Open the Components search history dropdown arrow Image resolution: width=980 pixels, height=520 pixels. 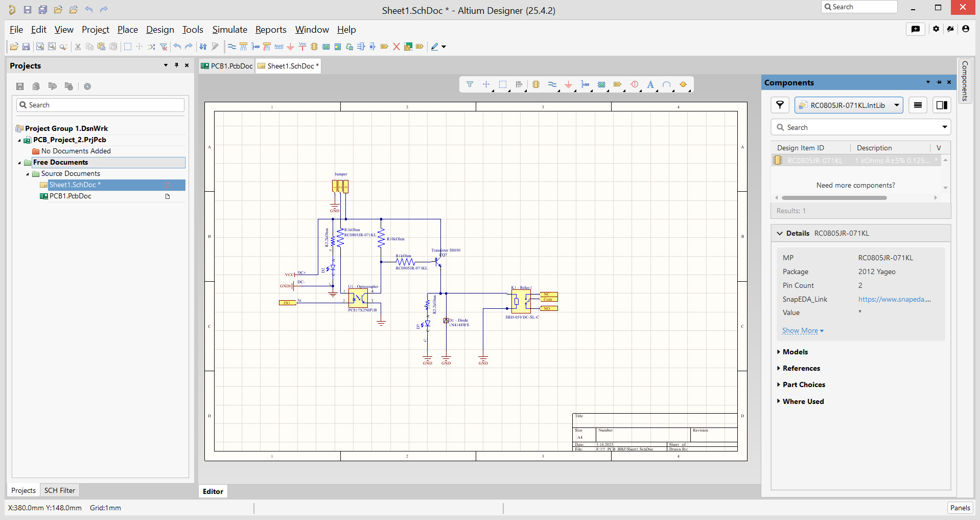(945, 127)
